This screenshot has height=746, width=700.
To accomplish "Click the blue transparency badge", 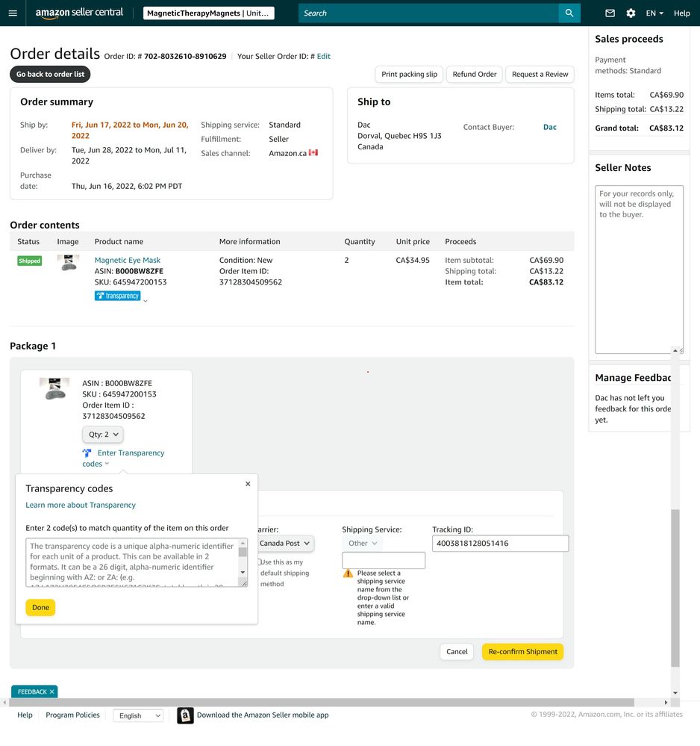I will click(x=118, y=296).
